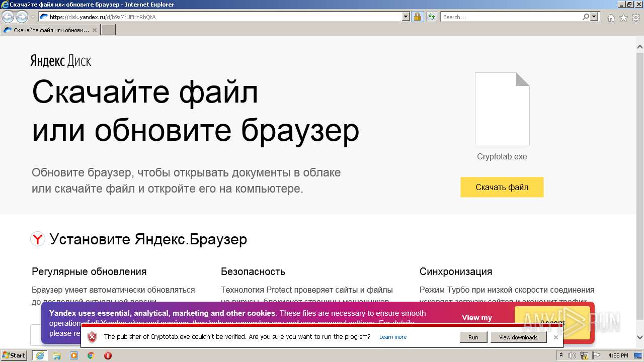Open Windows Explorer folder taskbar icon

tap(57, 355)
